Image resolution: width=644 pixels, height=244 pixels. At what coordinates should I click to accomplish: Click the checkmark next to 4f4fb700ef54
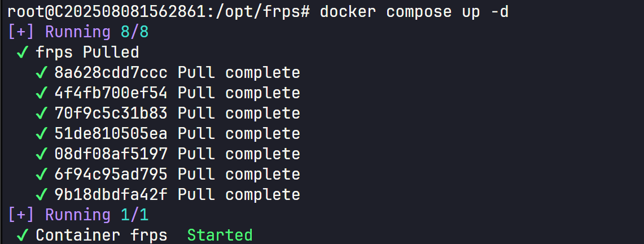(42, 93)
